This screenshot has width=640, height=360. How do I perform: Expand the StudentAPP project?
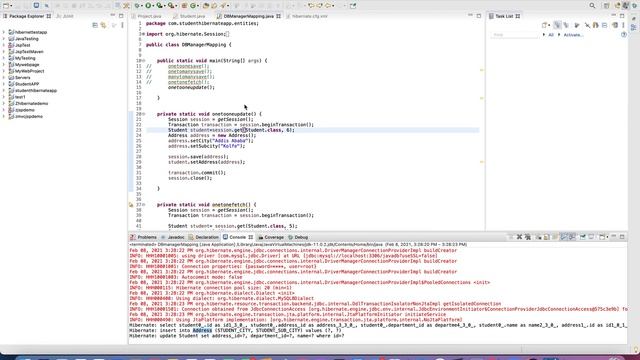pos(4,84)
